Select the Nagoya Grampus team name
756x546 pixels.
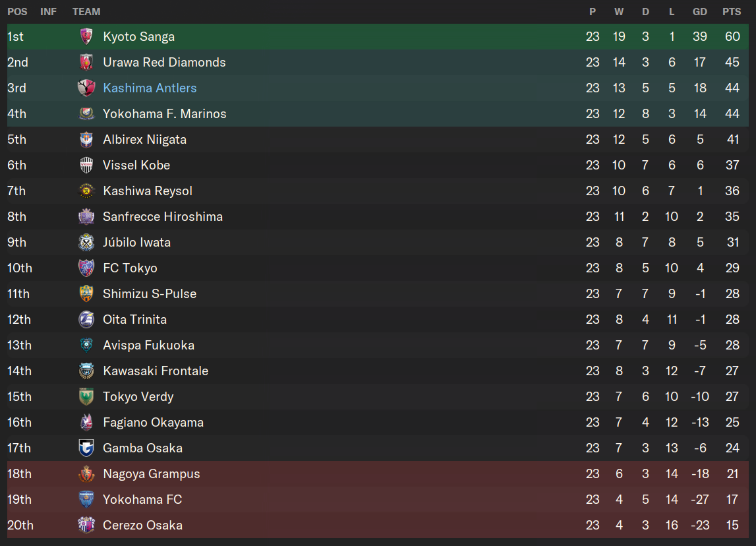coord(152,473)
